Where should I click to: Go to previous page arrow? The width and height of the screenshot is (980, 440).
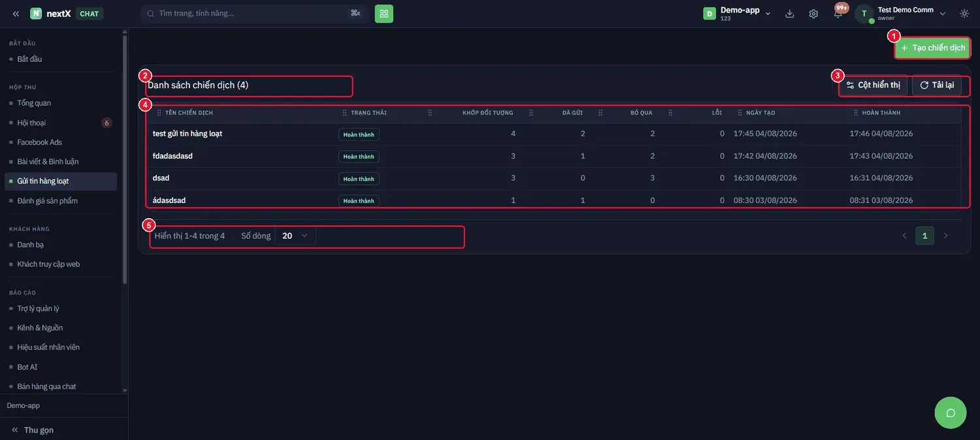click(x=904, y=236)
